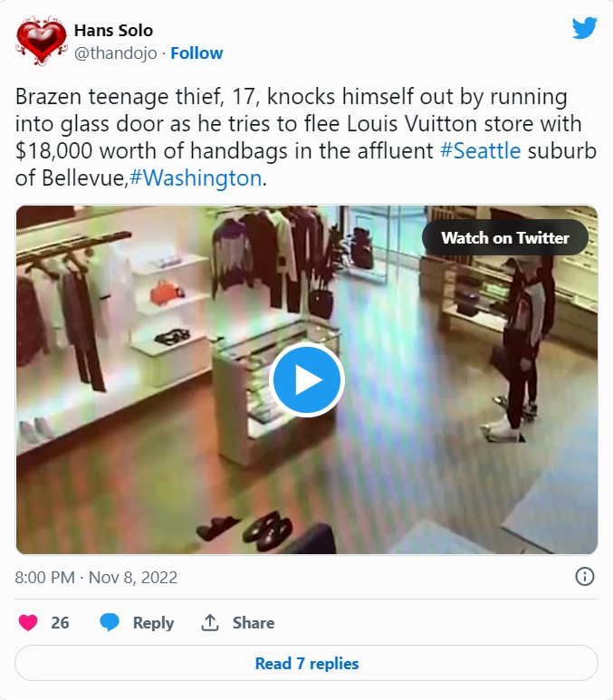
Task: Play the embedded video
Action: coord(306,380)
